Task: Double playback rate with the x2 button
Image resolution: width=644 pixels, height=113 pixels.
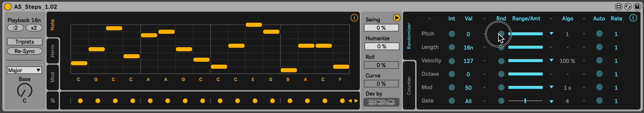Action: [34, 28]
